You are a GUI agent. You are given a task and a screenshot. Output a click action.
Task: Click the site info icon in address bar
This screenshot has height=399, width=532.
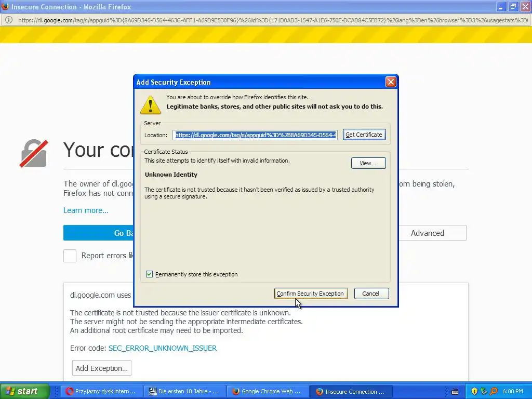9,20
